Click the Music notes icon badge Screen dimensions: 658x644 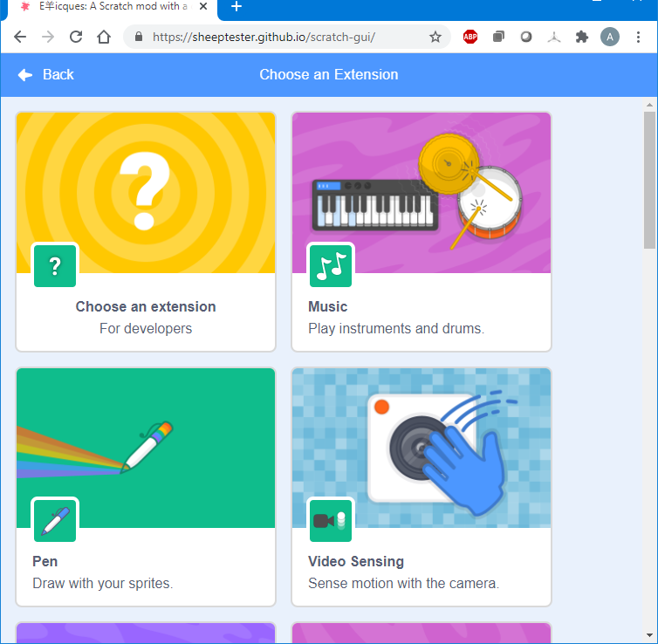331,266
